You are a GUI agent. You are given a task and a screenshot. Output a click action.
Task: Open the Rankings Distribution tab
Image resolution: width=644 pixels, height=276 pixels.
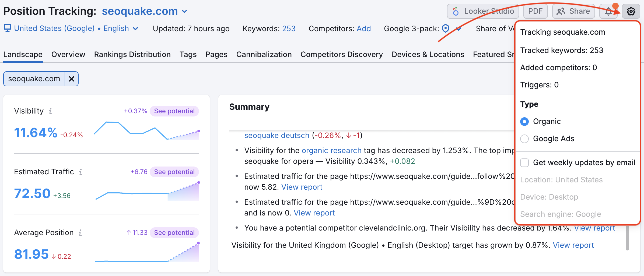[x=132, y=54]
